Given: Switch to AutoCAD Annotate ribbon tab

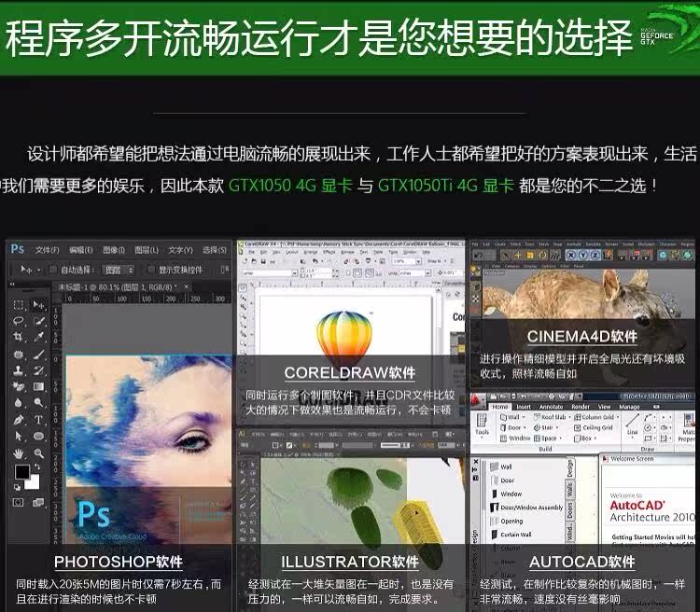Looking at the screenshot, I should point(551,407).
